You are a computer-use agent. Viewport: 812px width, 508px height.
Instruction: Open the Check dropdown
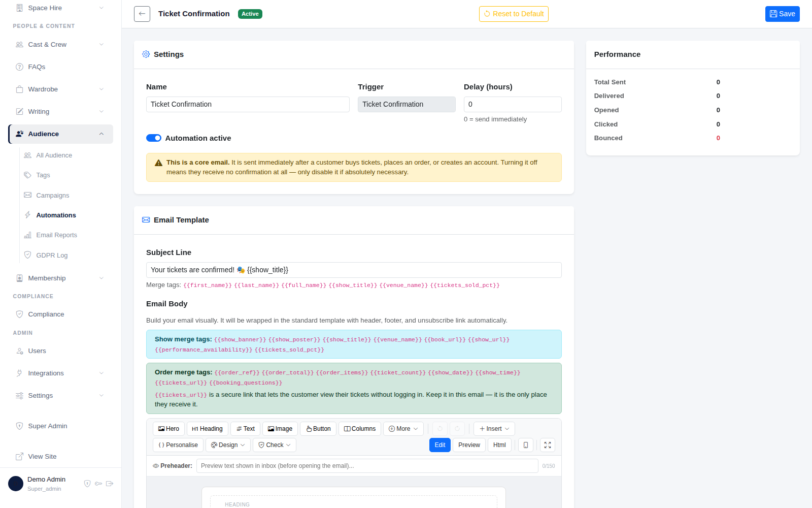[275, 445]
